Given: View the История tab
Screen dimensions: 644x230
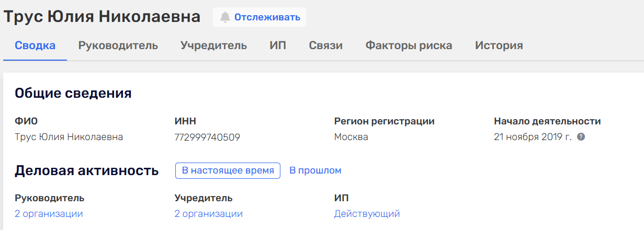Looking at the screenshot, I should pos(499,45).
